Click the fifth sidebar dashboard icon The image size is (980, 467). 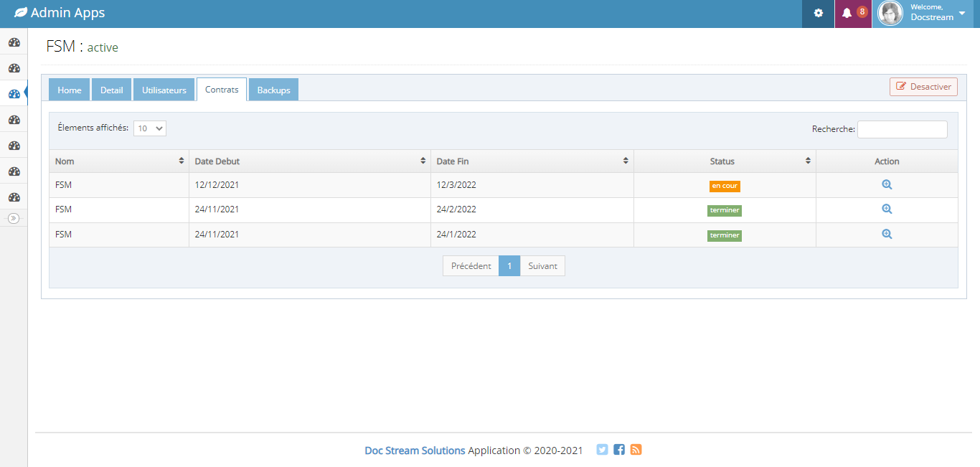click(x=14, y=146)
